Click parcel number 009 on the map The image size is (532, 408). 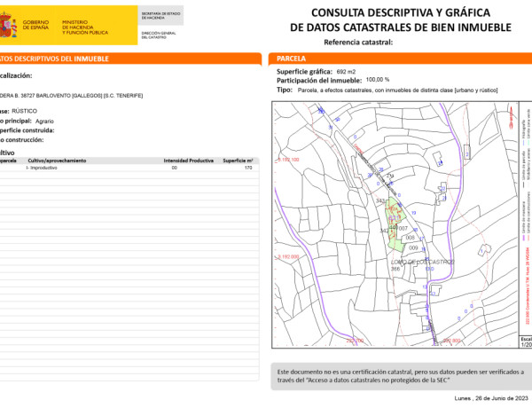413,247
